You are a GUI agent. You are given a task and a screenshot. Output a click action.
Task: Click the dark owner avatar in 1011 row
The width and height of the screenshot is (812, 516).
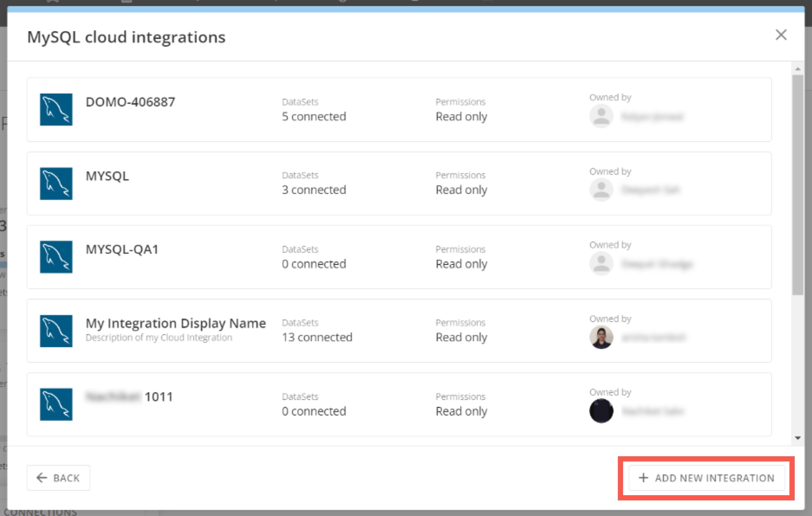pyautogui.click(x=601, y=411)
